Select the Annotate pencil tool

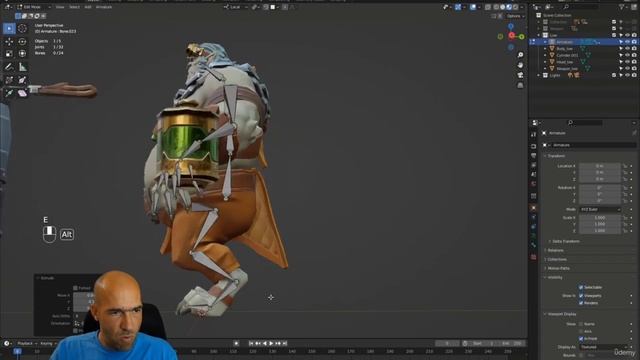pyautogui.click(x=9, y=67)
